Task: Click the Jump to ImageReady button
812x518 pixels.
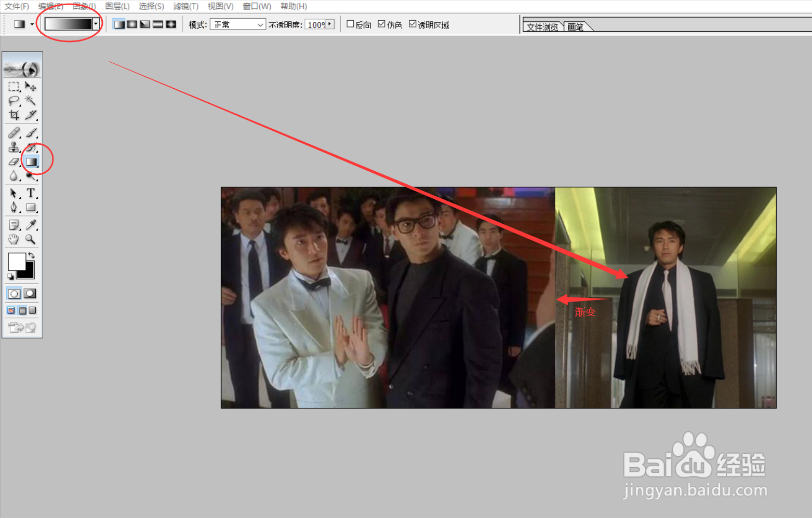Action: pos(22,328)
